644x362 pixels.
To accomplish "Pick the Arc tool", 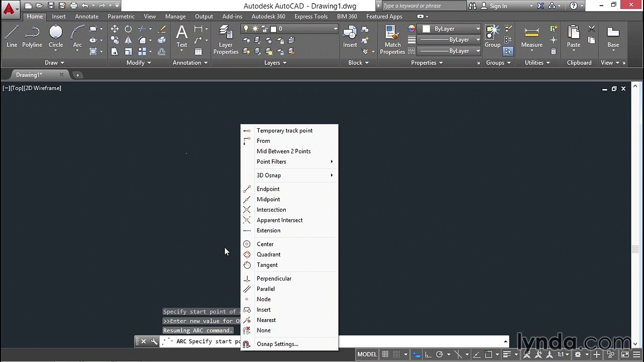I will pos(77,37).
